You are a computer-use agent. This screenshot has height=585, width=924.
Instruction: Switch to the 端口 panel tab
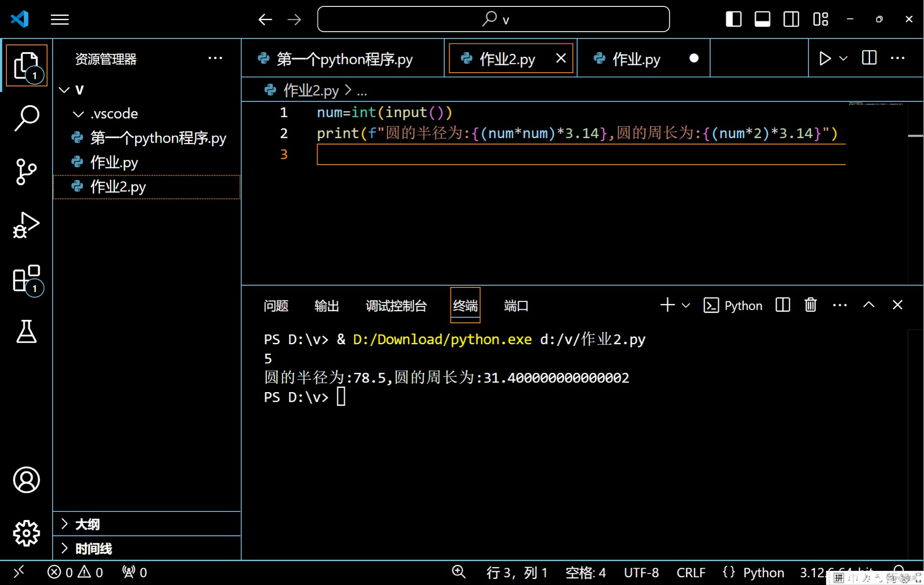click(516, 305)
